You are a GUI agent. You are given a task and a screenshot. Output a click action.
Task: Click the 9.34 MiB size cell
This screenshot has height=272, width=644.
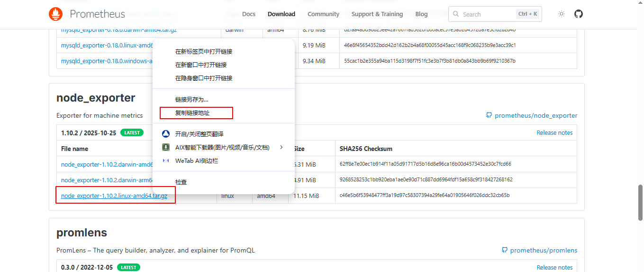click(x=314, y=61)
